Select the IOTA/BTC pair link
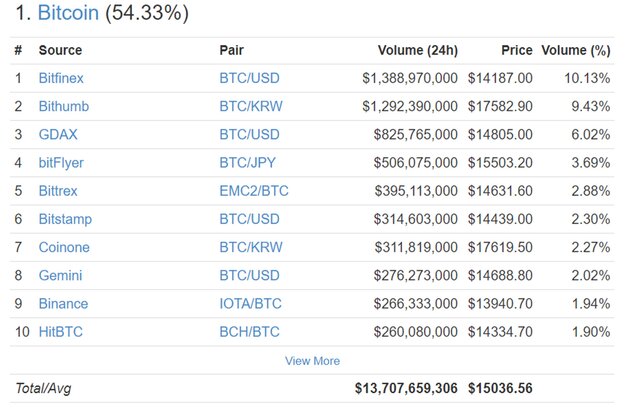 tap(250, 303)
